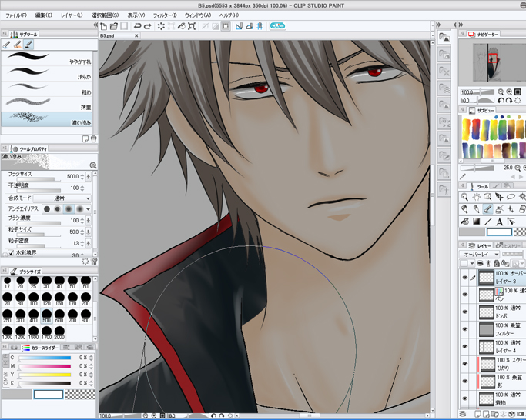This screenshot has width=526, height=420.
Task: Open the 選択範囲 menu
Action: click(105, 15)
